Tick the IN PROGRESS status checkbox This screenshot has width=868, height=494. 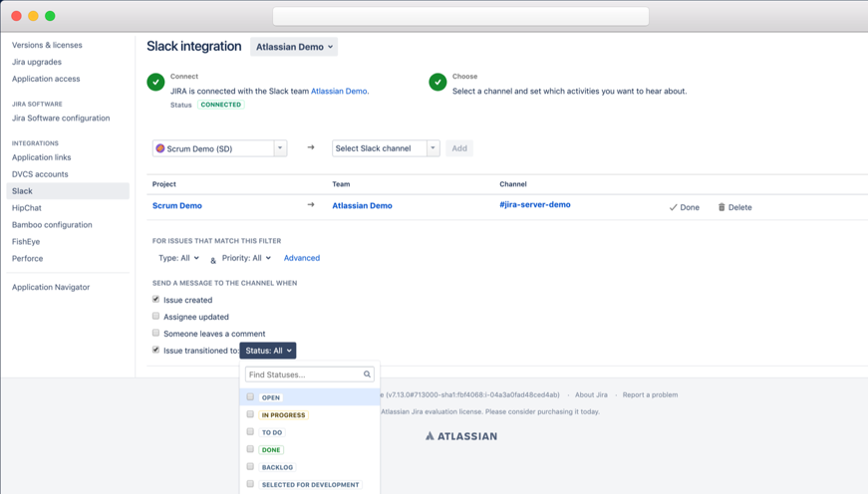(x=250, y=414)
